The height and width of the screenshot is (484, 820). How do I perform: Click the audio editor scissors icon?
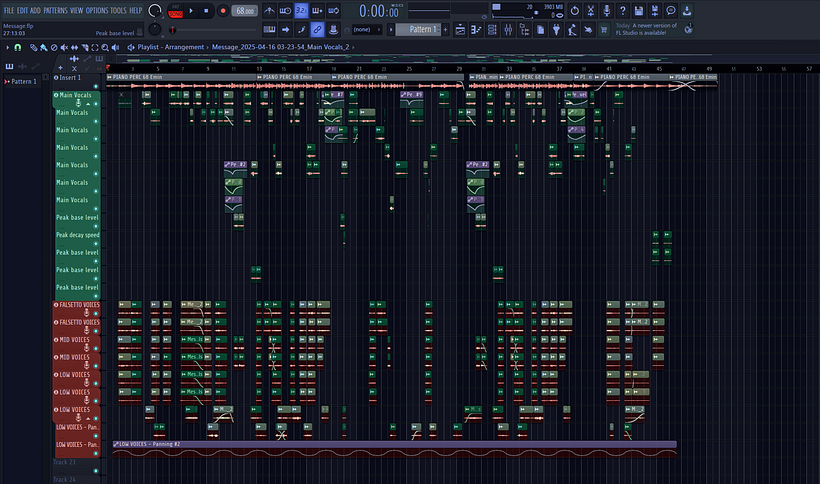coord(590,10)
